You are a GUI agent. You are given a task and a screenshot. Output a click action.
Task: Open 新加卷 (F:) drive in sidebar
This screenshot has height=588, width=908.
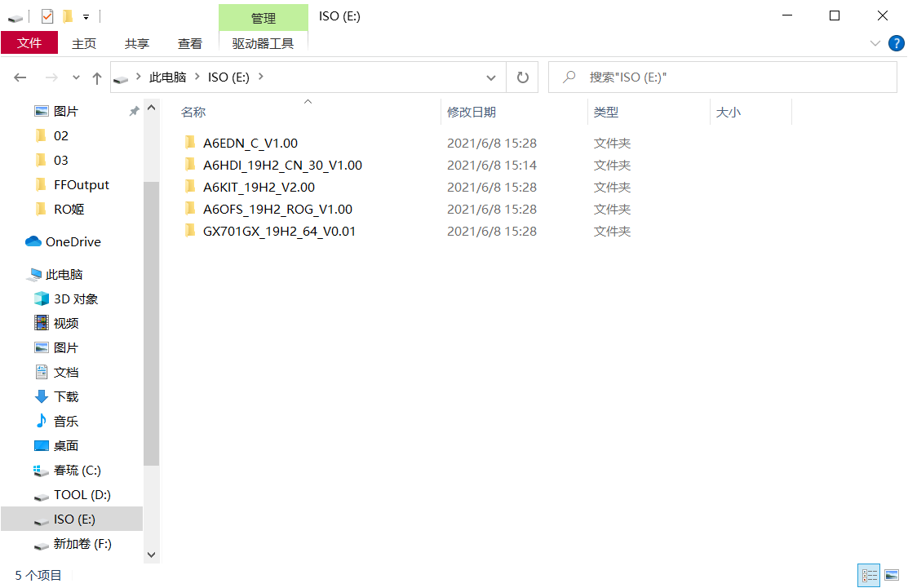(x=82, y=543)
